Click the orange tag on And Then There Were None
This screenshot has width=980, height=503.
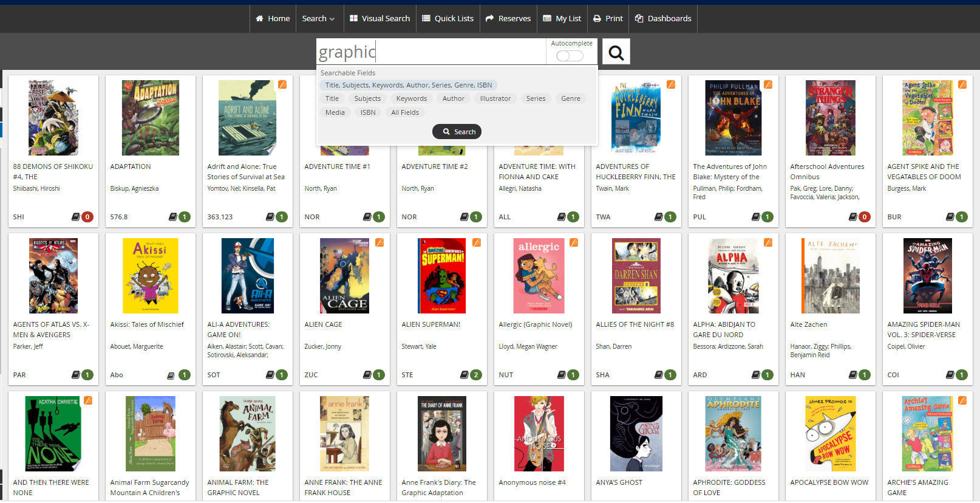pos(88,400)
